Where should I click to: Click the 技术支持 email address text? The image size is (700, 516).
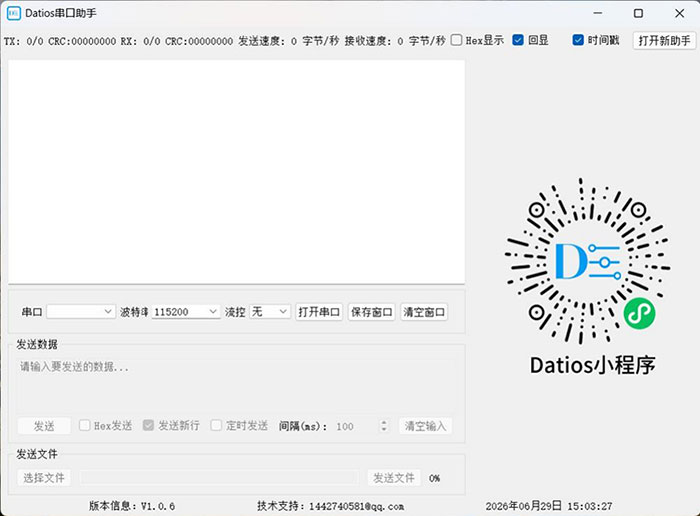coord(331,506)
